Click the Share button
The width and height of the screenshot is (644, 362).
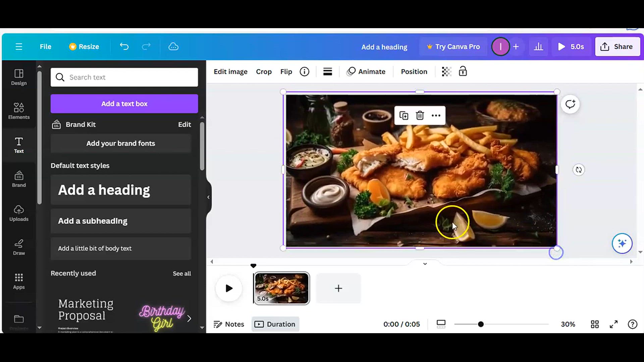[x=617, y=47]
